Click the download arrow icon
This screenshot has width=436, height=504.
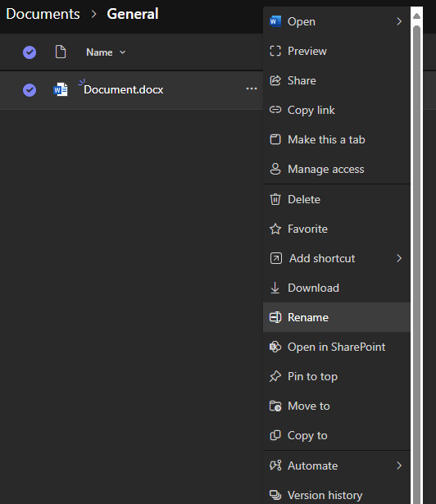tap(275, 288)
